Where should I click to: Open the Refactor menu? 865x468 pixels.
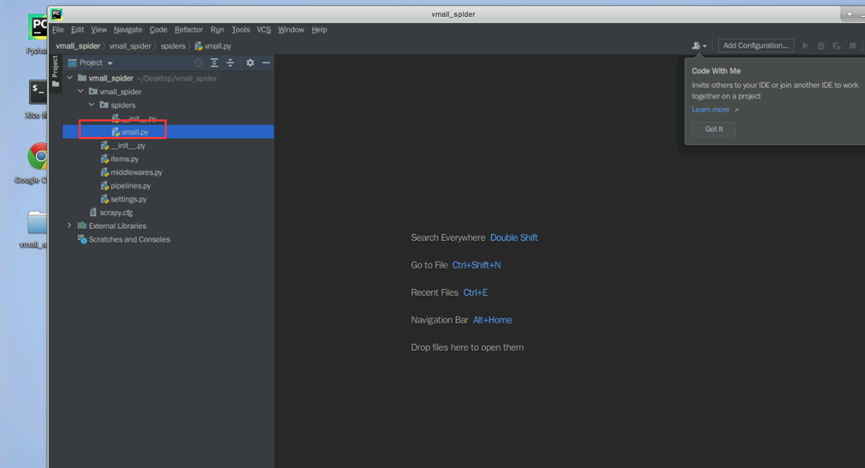(x=189, y=30)
